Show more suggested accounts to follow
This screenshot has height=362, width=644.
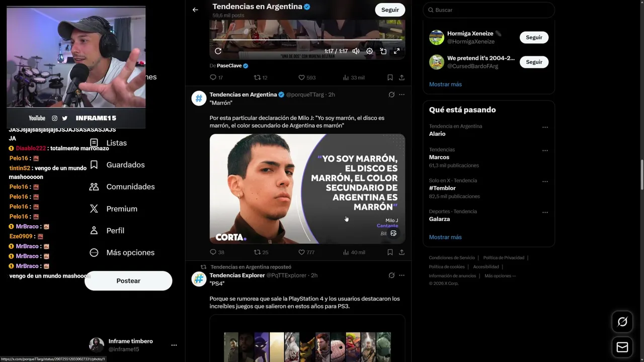pos(445,84)
